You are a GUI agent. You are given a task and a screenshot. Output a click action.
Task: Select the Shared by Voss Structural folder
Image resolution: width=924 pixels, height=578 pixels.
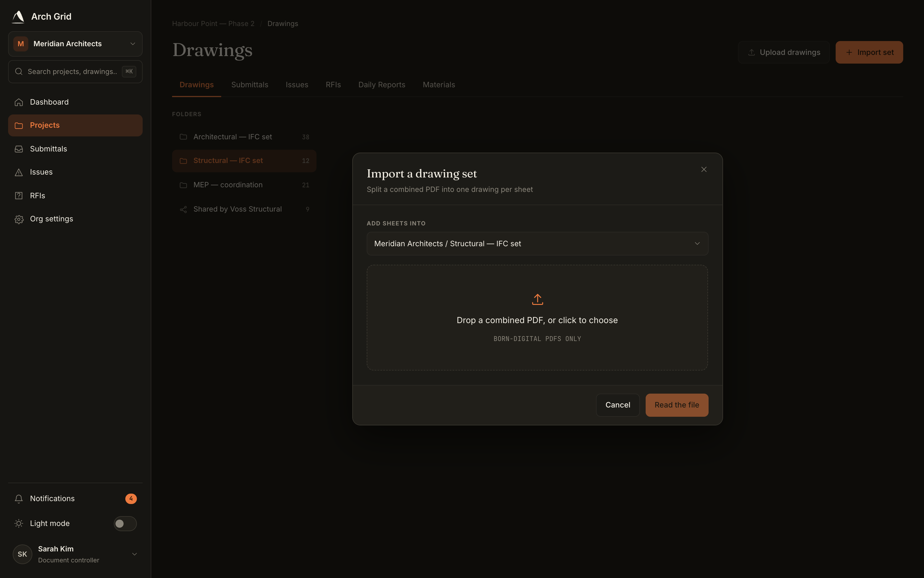click(244, 209)
